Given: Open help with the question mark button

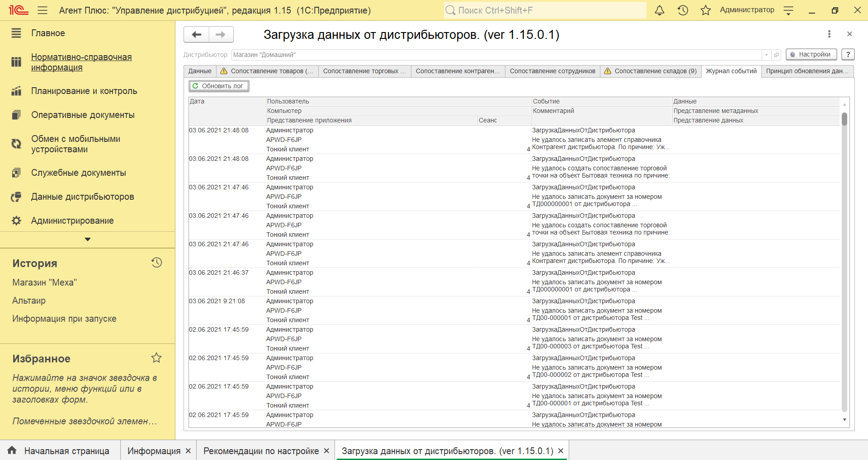Looking at the screenshot, I should [848, 54].
